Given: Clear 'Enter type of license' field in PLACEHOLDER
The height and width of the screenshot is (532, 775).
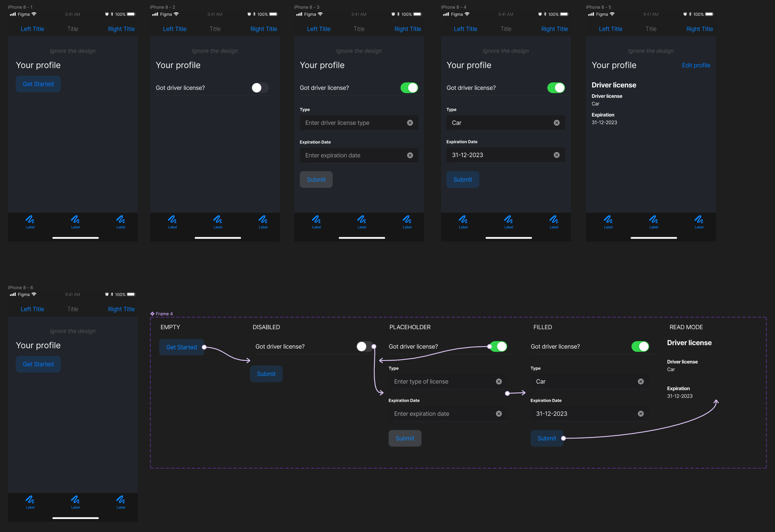Looking at the screenshot, I should 499,381.
